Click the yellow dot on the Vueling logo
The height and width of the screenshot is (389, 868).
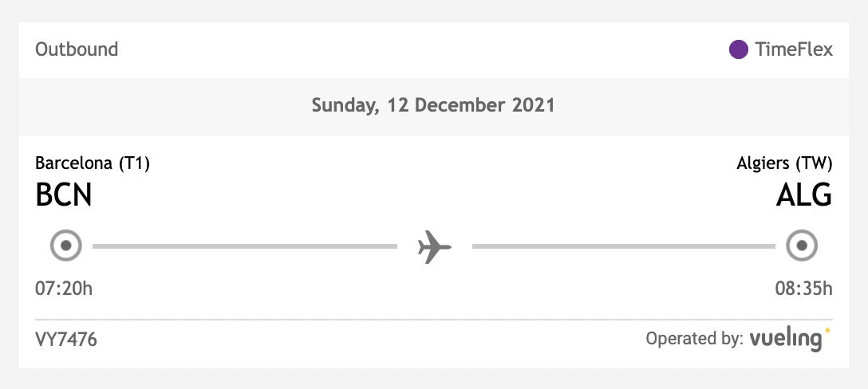pos(827,328)
